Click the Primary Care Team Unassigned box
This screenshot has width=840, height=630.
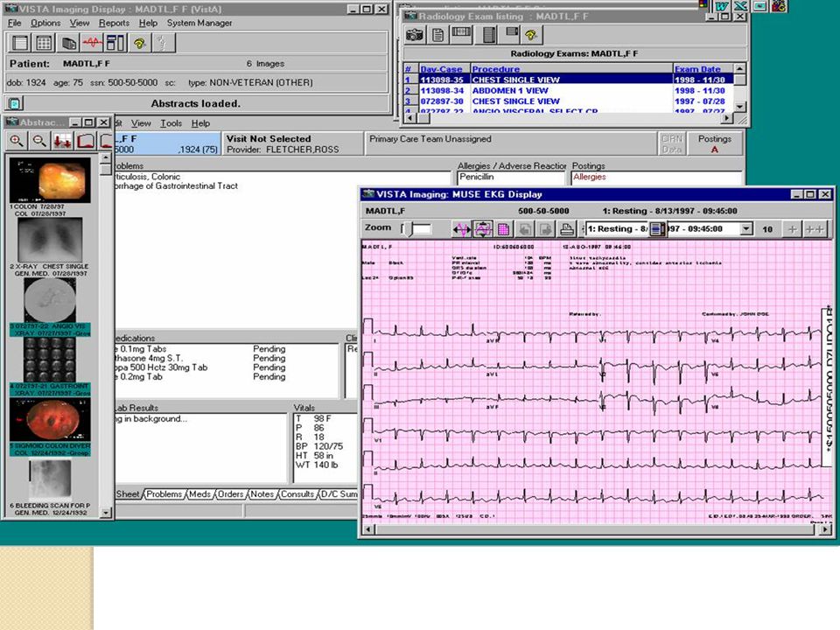coord(511,143)
